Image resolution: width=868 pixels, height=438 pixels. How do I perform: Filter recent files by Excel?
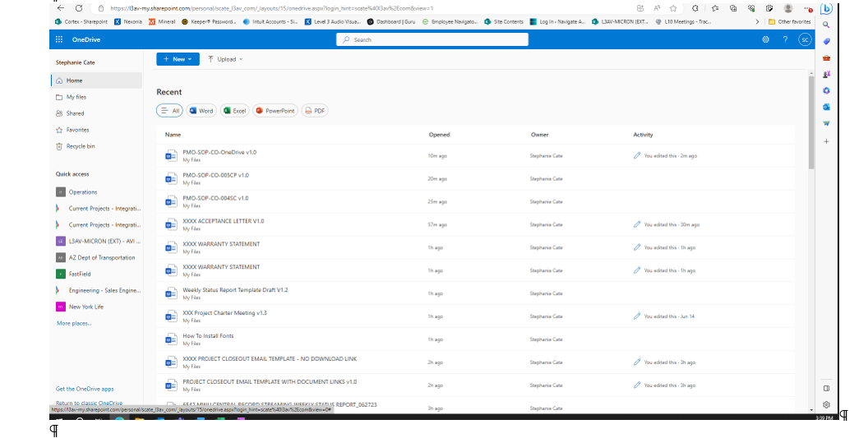tap(235, 111)
